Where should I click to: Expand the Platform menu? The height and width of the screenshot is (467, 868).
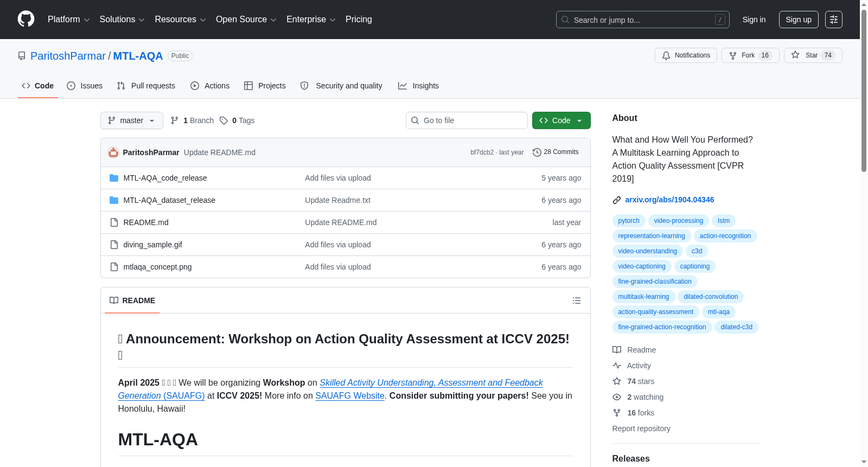(69, 20)
